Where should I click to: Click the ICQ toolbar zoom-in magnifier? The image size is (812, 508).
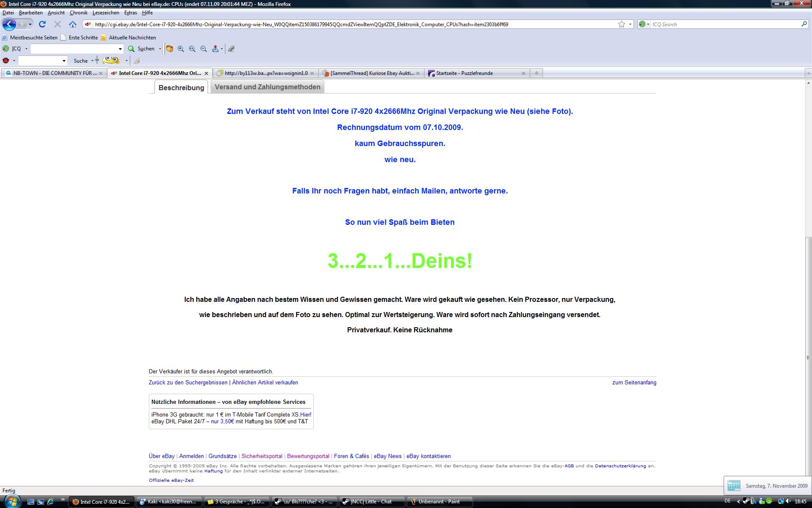(181, 49)
